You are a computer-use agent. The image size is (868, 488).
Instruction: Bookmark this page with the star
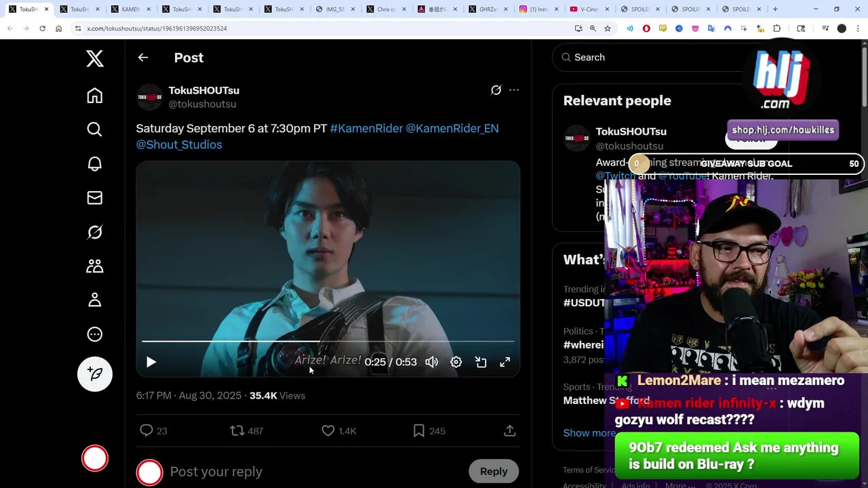coord(608,28)
